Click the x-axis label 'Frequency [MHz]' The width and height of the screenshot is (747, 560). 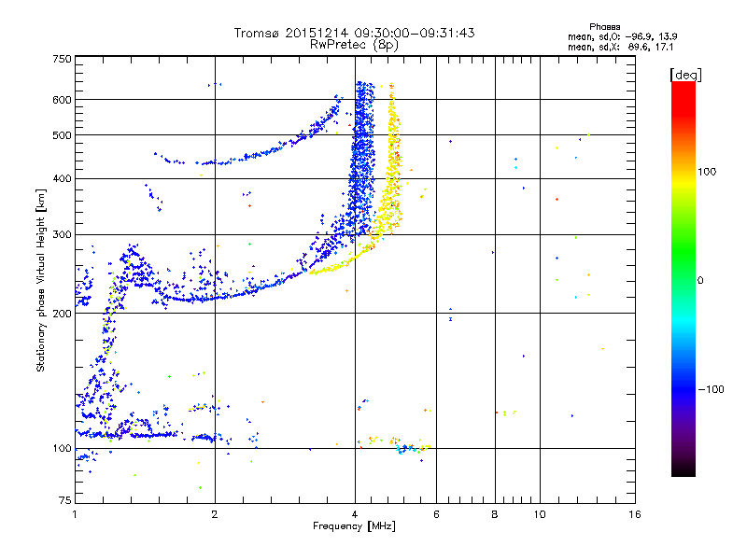pos(354,526)
